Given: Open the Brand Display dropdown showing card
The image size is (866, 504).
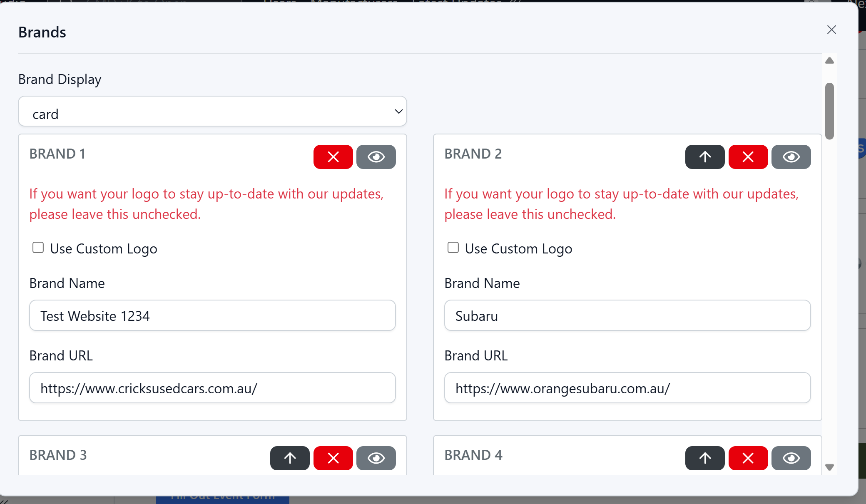Looking at the screenshot, I should (x=212, y=112).
